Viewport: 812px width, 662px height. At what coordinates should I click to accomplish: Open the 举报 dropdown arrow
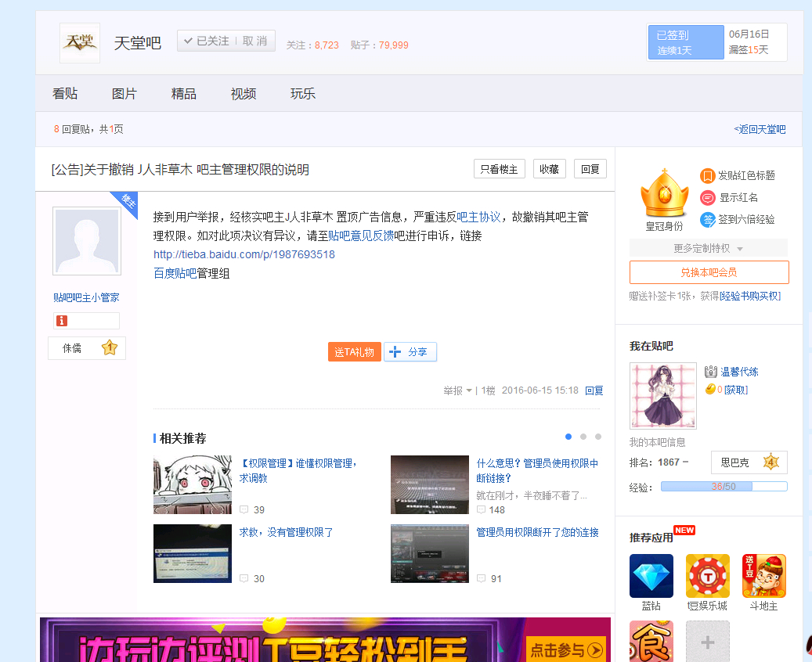(x=469, y=390)
